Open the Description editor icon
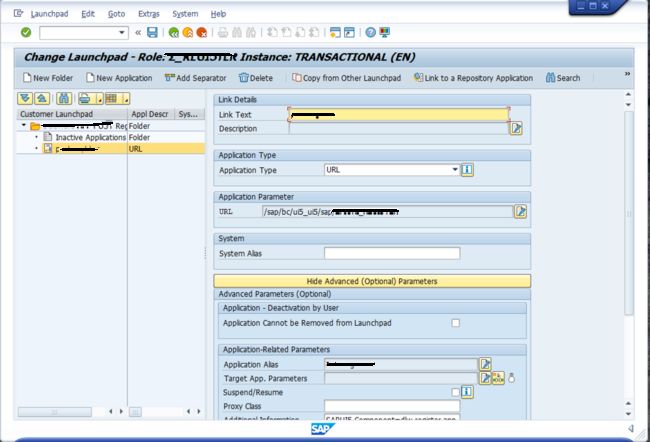The image size is (650, 442). tap(516, 129)
